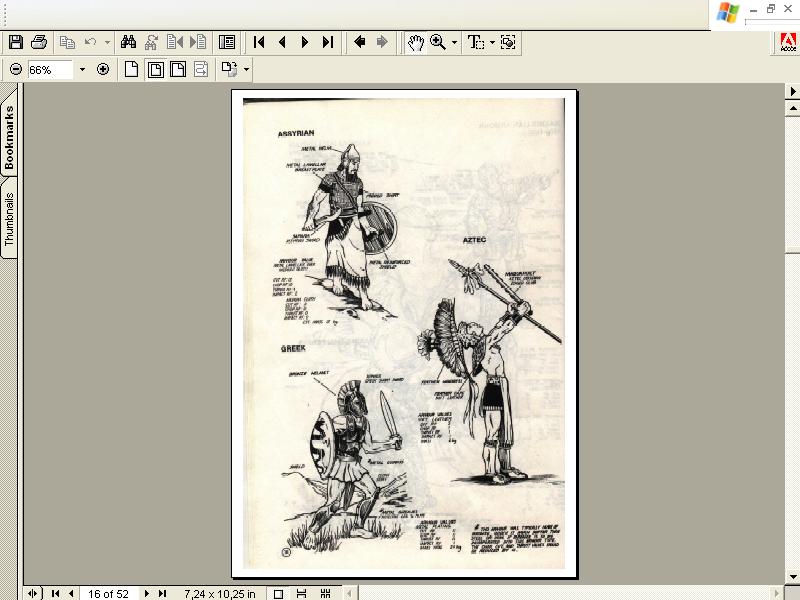800x600 pixels.
Task: Click the vertical scrollbar thumb
Action: click(793, 184)
